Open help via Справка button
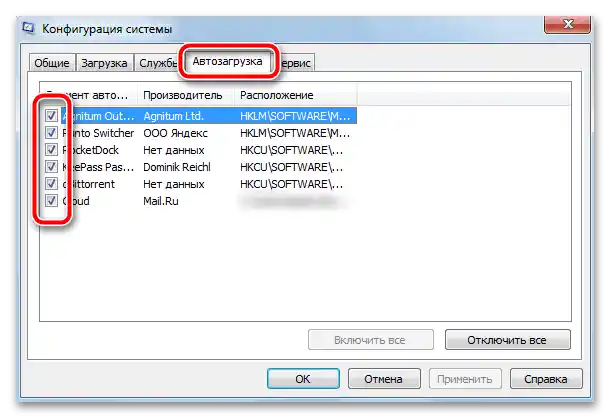The height and width of the screenshot is (418, 610). (546, 379)
